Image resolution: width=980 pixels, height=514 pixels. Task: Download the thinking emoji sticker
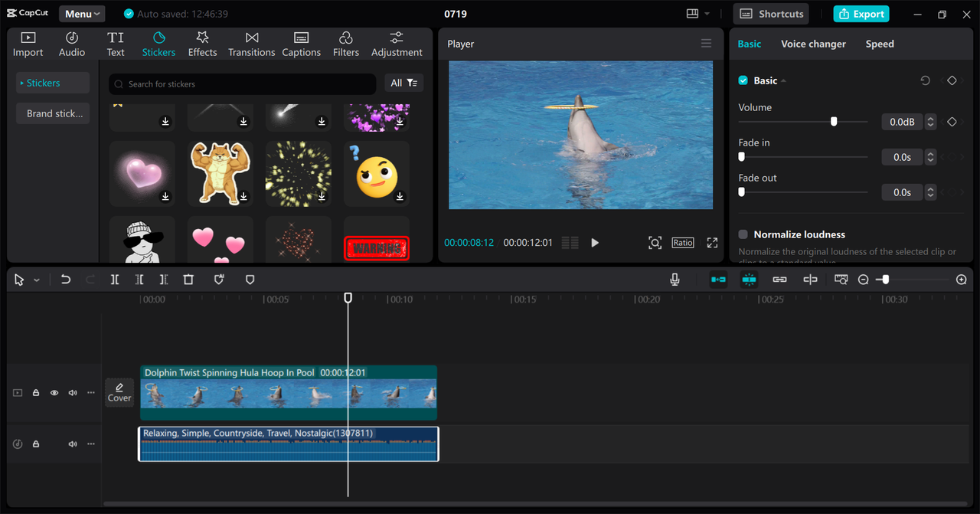[x=400, y=197]
